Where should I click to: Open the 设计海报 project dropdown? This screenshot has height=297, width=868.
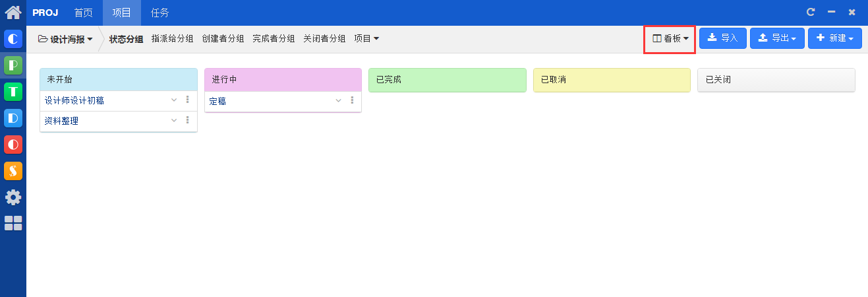coord(65,39)
